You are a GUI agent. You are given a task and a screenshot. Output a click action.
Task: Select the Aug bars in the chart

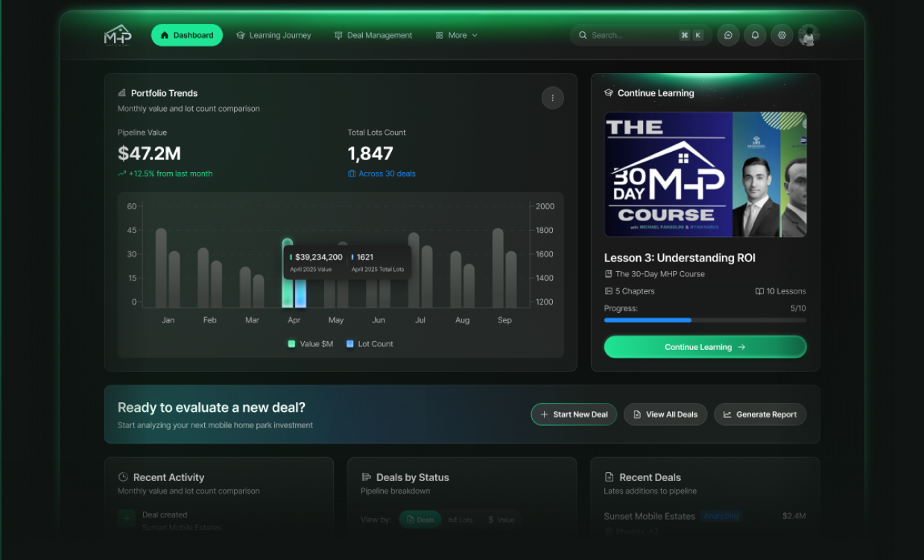462,279
